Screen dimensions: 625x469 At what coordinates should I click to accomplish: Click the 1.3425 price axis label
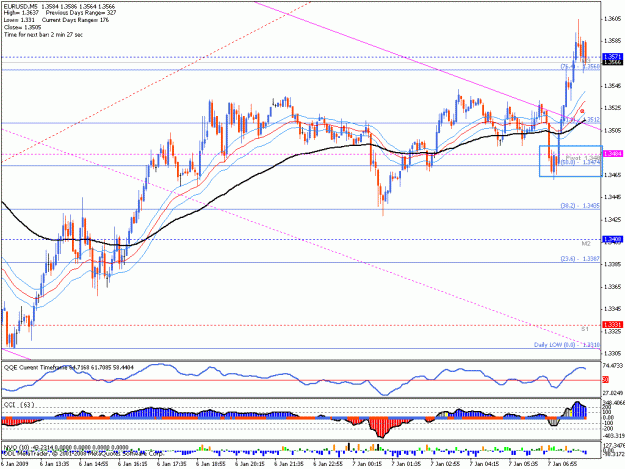pos(613,220)
